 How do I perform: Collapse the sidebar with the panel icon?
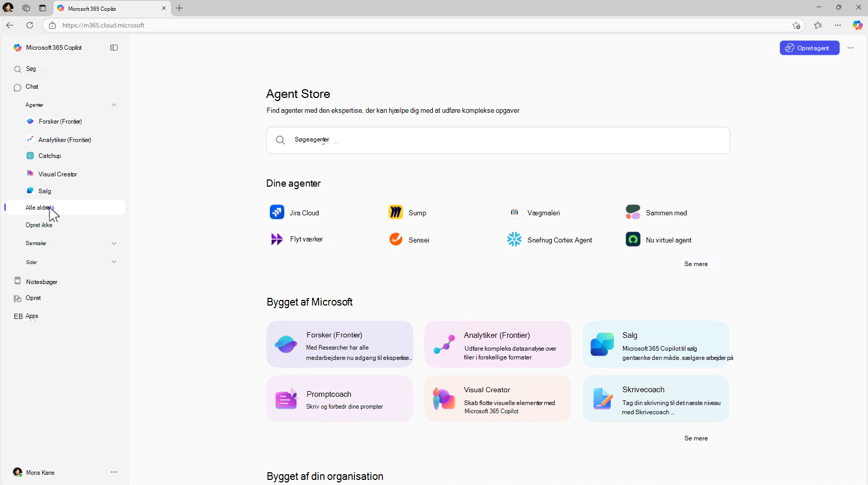(x=114, y=48)
